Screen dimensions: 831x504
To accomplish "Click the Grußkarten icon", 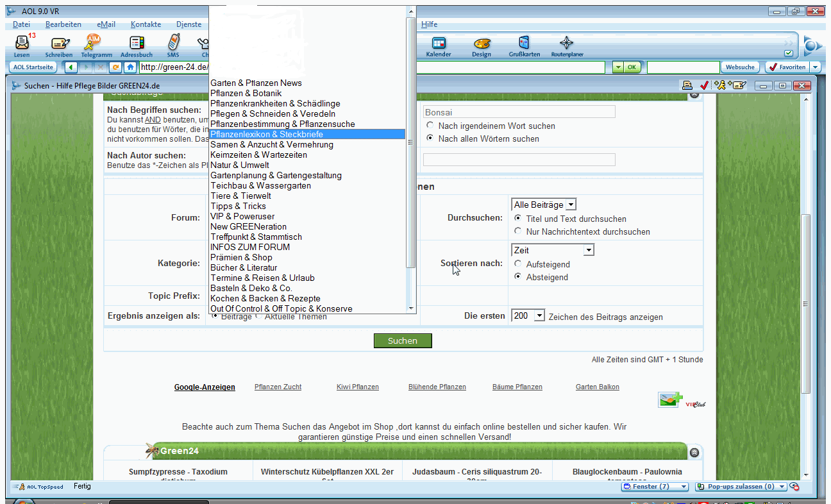I will click(525, 44).
